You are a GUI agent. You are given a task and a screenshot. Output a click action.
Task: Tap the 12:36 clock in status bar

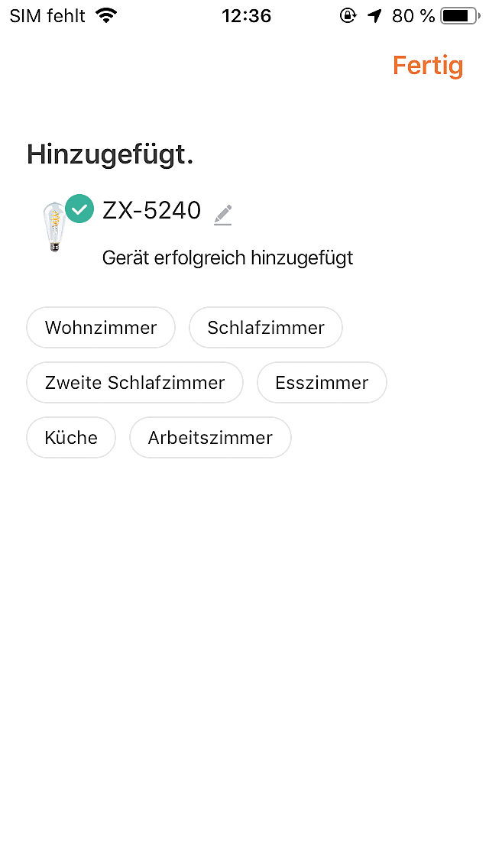coord(244,15)
